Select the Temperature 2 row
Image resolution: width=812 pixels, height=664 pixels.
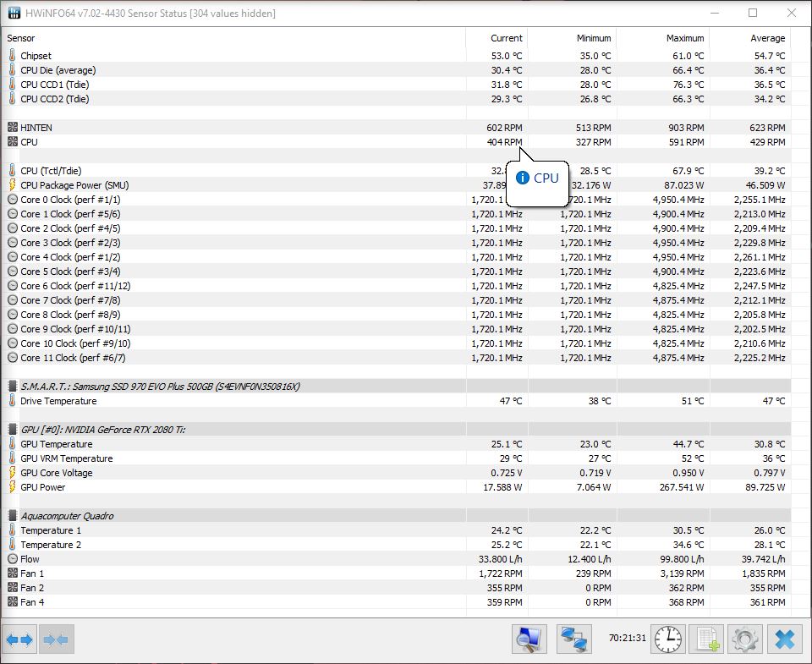396,545
